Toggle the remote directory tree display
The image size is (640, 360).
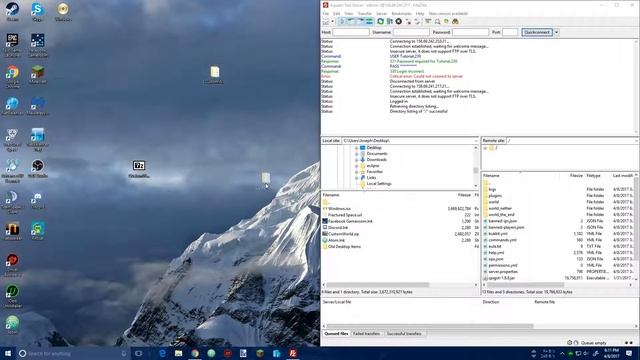point(360,21)
